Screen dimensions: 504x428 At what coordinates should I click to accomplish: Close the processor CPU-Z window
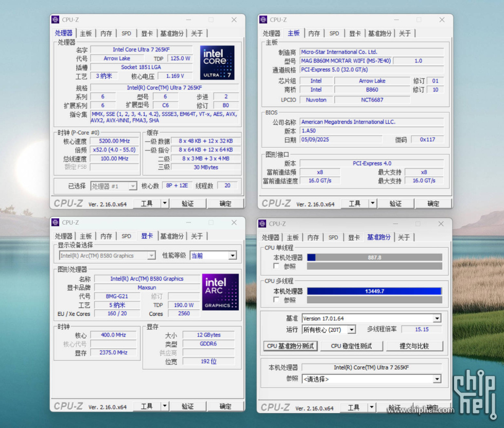(234, 20)
